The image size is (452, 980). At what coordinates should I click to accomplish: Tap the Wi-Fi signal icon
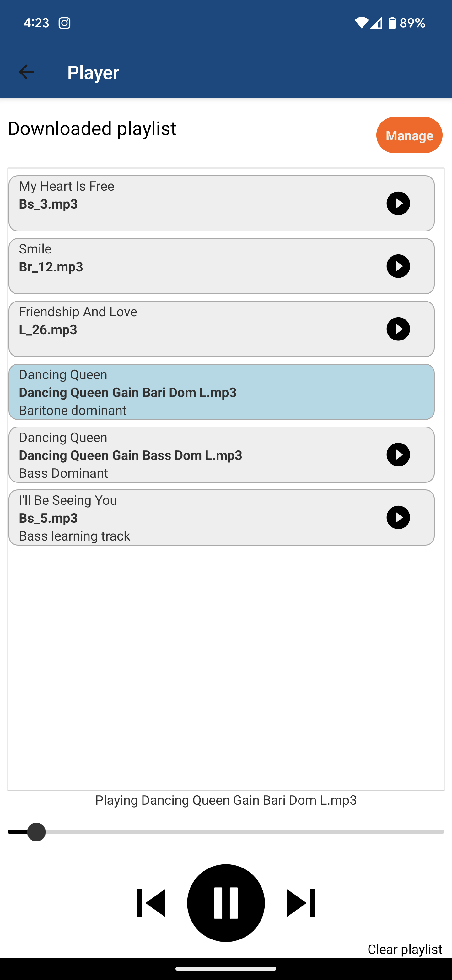click(x=361, y=23)
